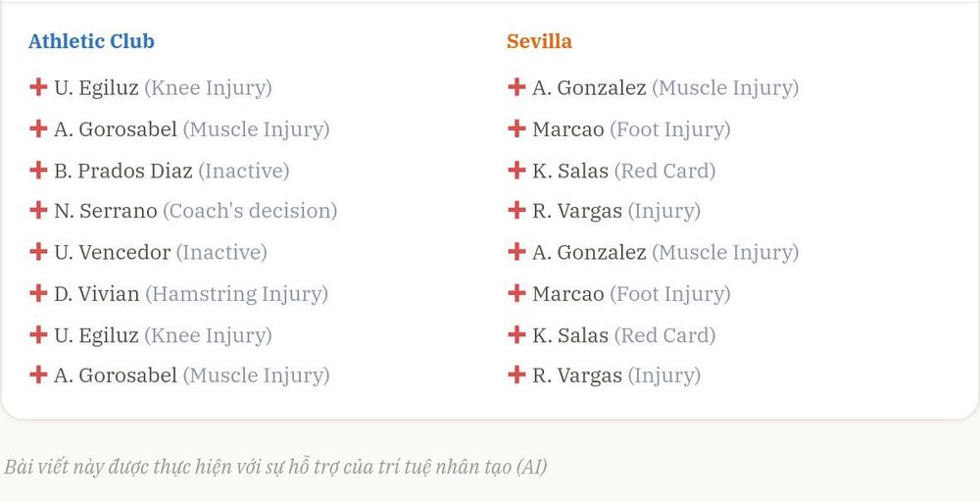Screen dimensions: 980x502
Task: Select the U. Vencedor player name
Action: [112, 253]
